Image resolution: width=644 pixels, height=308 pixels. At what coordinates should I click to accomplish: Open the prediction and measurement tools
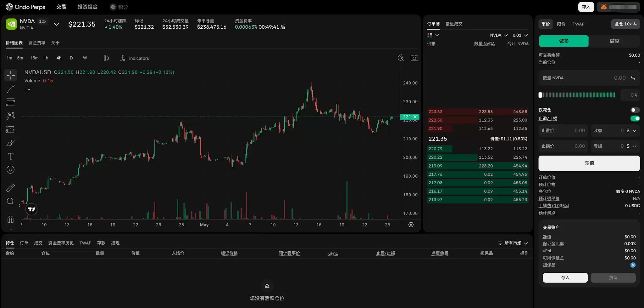point(11,129)
